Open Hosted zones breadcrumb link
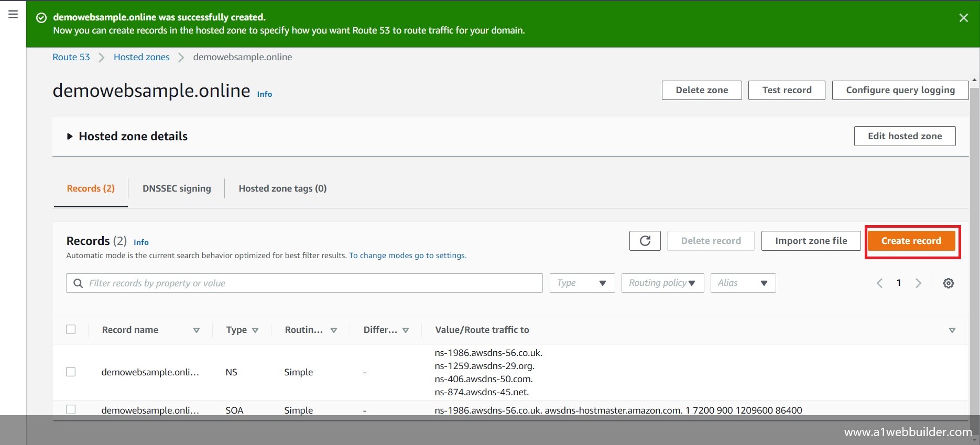The height and width of the screenshot is (445, 980). pyautogui.click(x=141, y=57)
